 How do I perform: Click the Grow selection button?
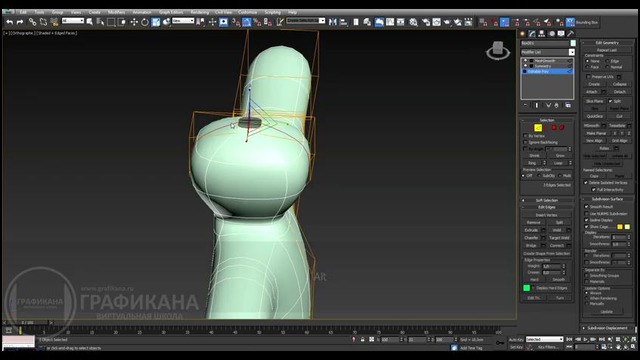point(560,156)
